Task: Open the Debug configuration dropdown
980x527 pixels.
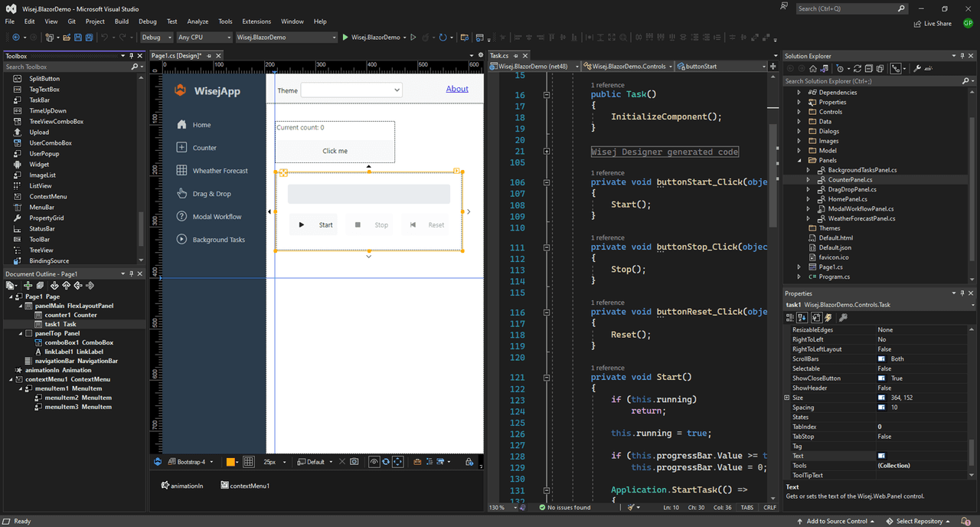Action: (x=156, y=37)
